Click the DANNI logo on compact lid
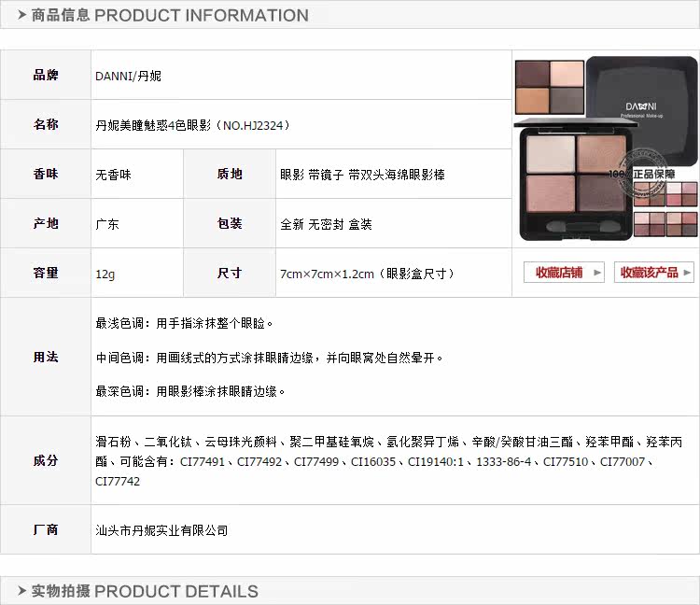700x605 pixels. tap(641, 107)
